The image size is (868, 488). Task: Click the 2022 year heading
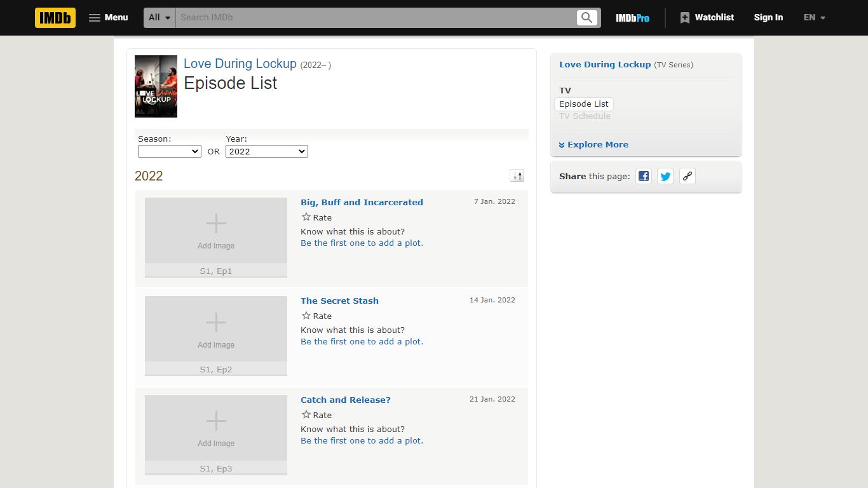[x=149, y=176]
